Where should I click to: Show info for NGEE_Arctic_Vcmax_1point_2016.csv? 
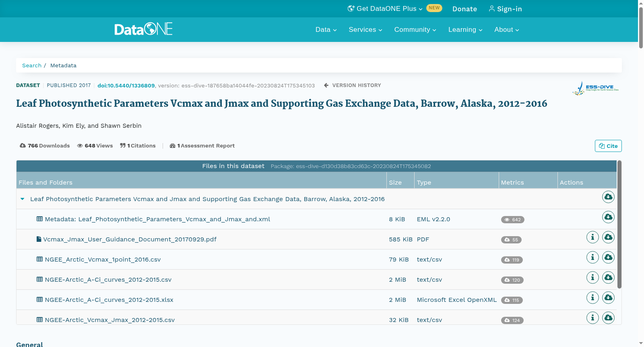592,257
